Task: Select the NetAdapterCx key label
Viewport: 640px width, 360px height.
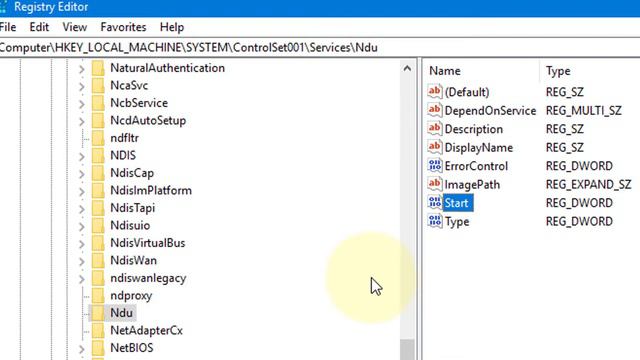Action: coord(147,331)
